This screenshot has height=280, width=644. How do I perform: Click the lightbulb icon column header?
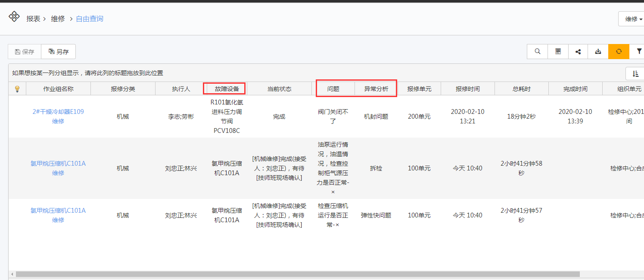17,89
